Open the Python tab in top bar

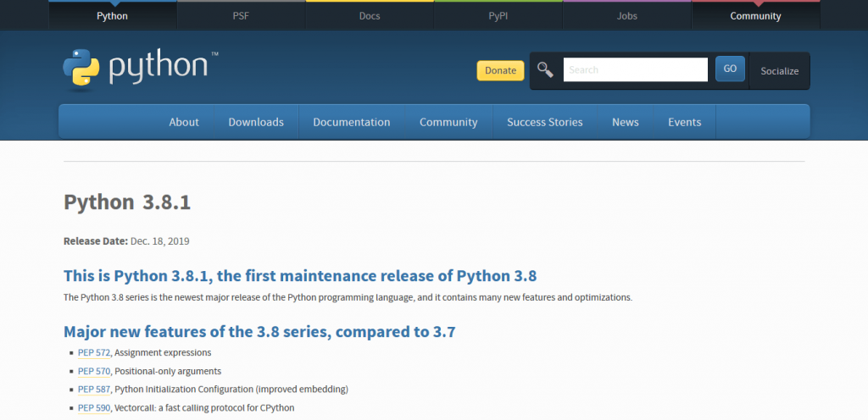tap(113, 16)
